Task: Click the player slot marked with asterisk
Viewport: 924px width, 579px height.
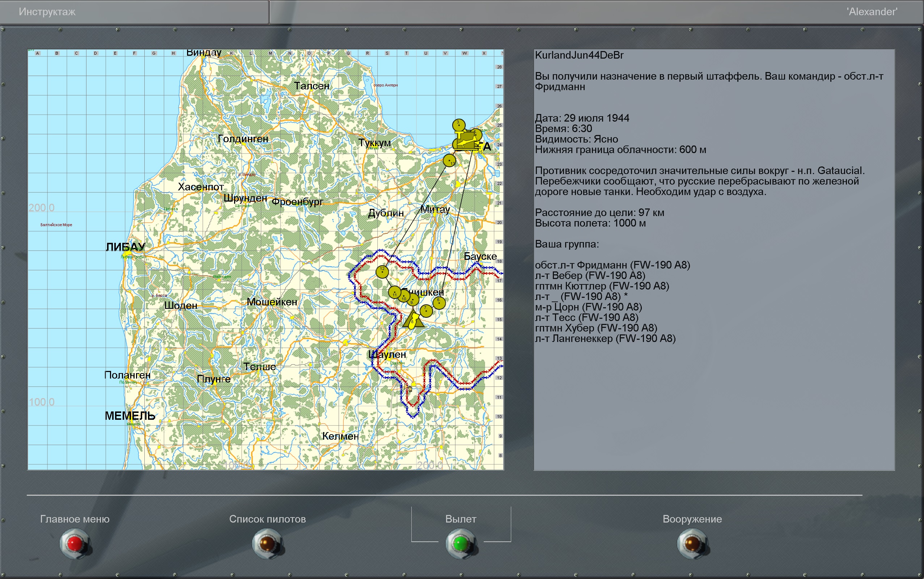Action: 581,296
